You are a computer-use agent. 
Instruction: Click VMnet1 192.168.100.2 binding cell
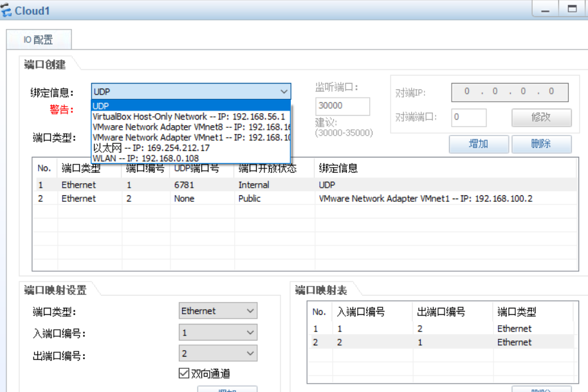click(x=426, y=198)
